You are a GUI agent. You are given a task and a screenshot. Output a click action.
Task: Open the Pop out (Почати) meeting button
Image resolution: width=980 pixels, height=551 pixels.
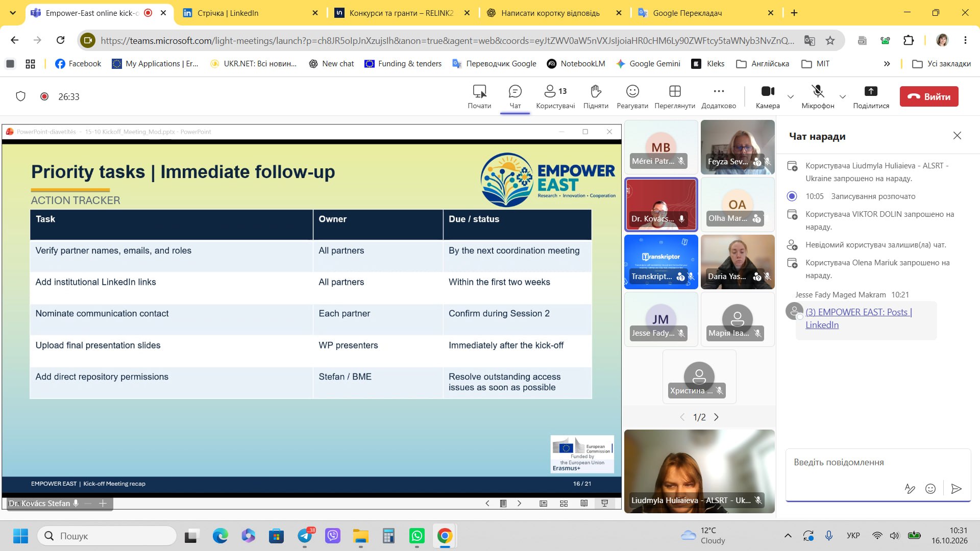(479, 96)
